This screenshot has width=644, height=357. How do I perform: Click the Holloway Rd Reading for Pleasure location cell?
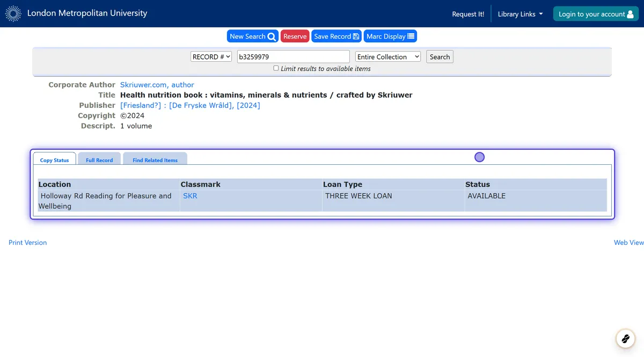109,201
